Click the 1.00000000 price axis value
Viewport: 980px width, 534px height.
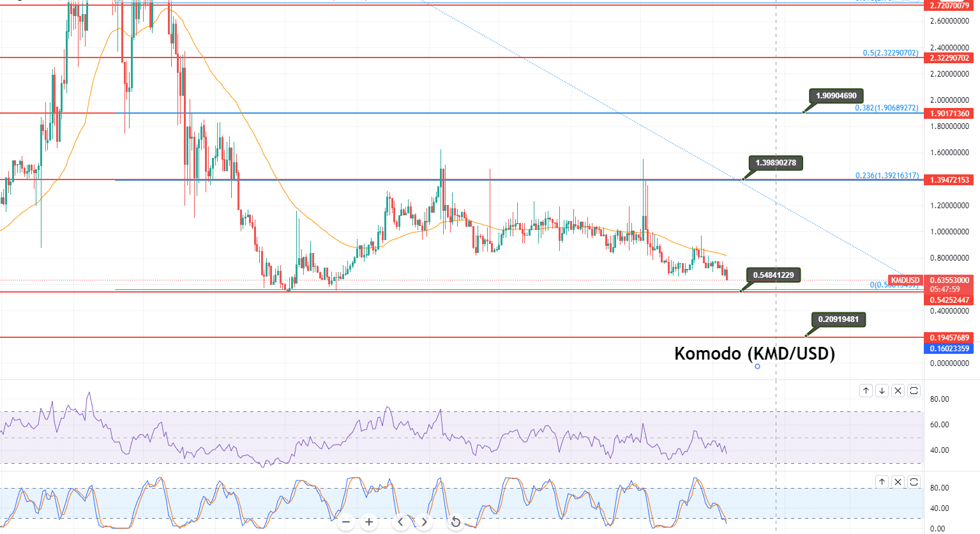tap(949, 232)
